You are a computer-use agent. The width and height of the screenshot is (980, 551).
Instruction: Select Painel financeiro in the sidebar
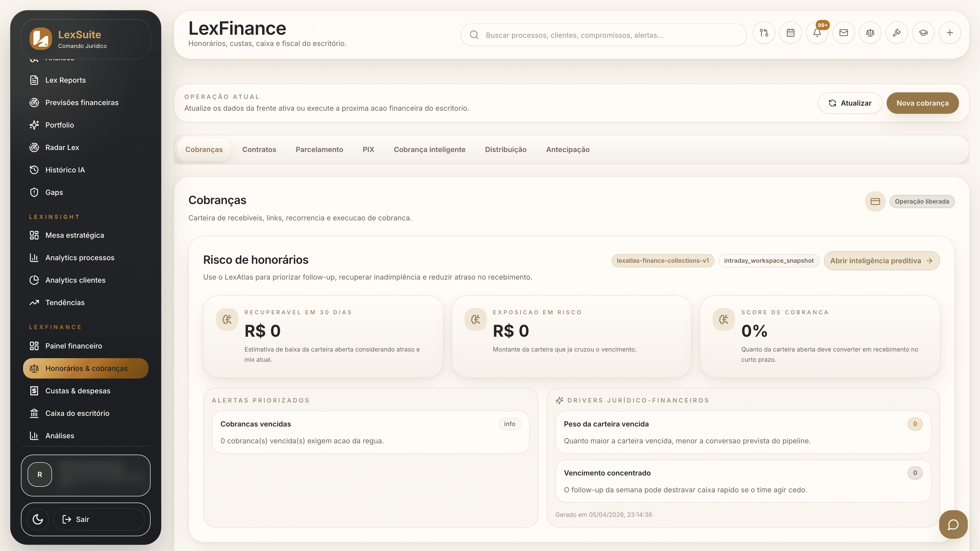[73, 346]
